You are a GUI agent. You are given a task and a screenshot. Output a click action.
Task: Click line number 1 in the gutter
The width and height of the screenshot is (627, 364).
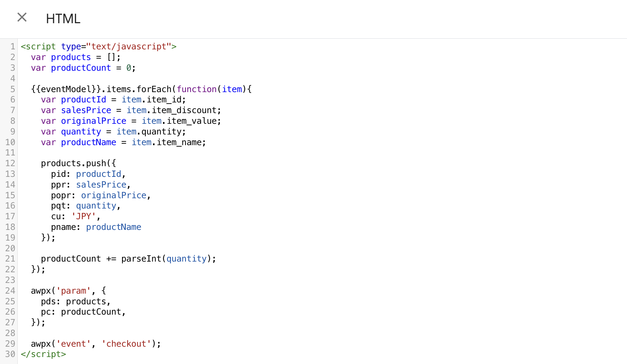(13, 46)
